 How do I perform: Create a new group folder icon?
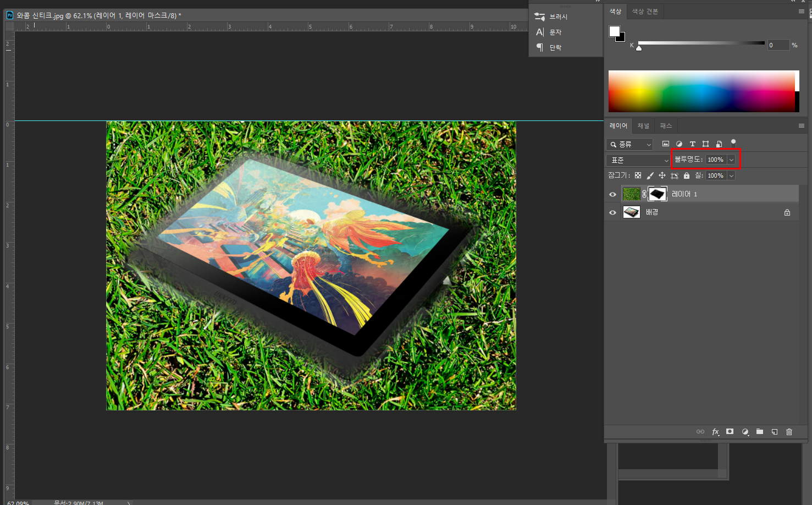coord(760,432)
